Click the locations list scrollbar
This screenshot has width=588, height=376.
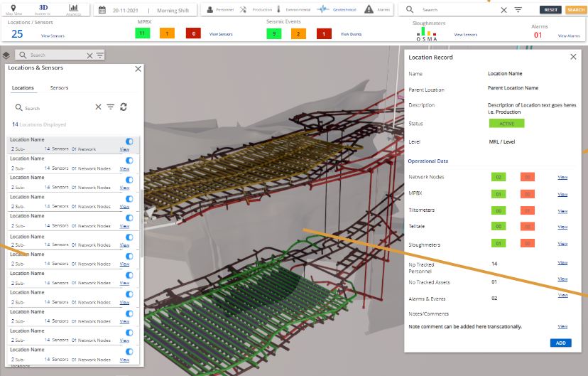[142, 223]
